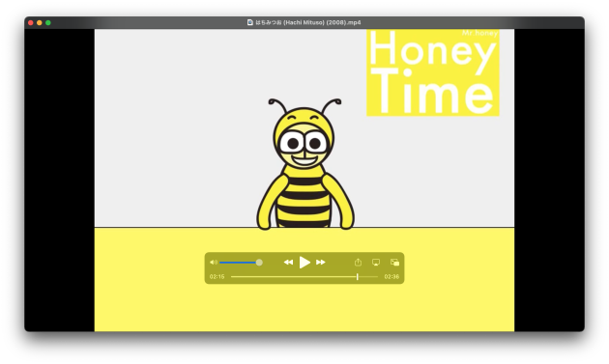Open the AirPlay display icon

tap(376, 263)
